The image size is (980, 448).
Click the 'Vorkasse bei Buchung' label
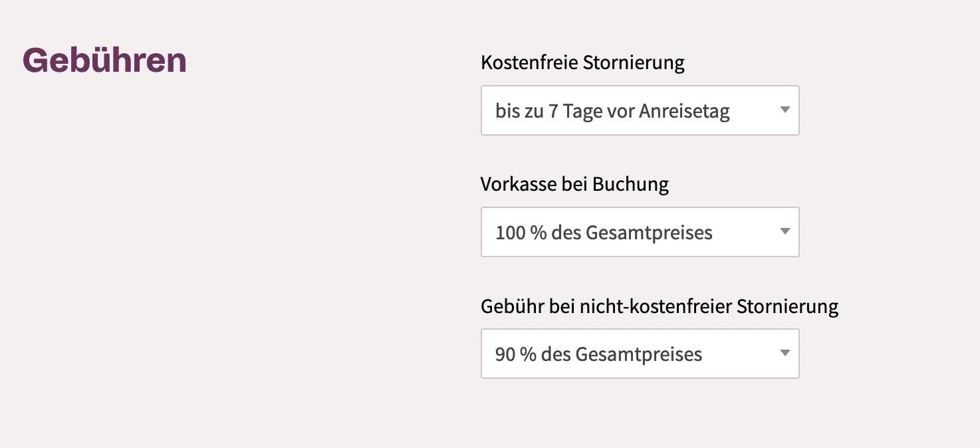coord(574,184)
